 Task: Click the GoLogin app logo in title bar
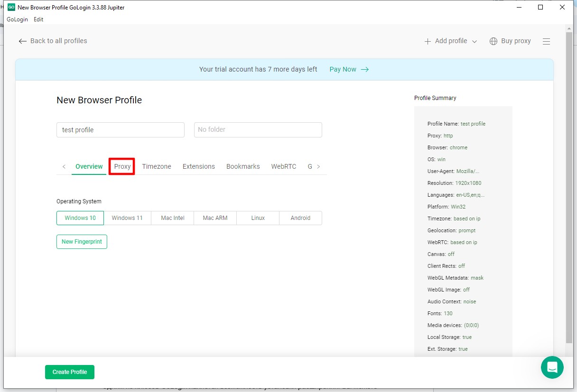tap(11, 7)
